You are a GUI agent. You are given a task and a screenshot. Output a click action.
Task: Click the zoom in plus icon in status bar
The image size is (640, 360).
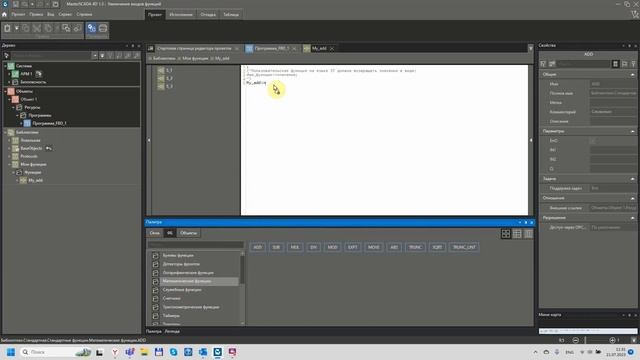[612, 340]
